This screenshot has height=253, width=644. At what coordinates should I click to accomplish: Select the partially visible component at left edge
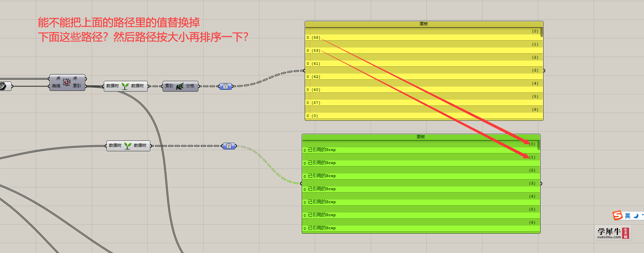(x=5, y=86)
